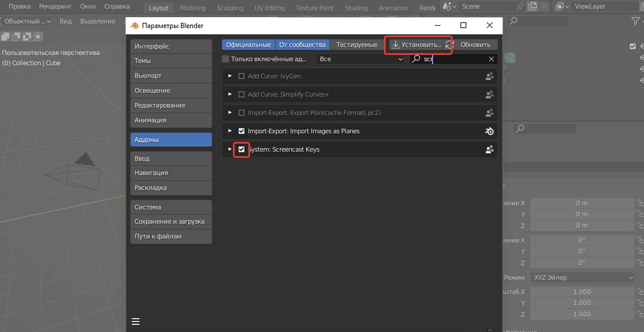Uncheck System: Screencast Keys addon checkbox
Image resolution: width=644 pixels, height=332 pixels.
pyautogui.click(x=241, y=149)
